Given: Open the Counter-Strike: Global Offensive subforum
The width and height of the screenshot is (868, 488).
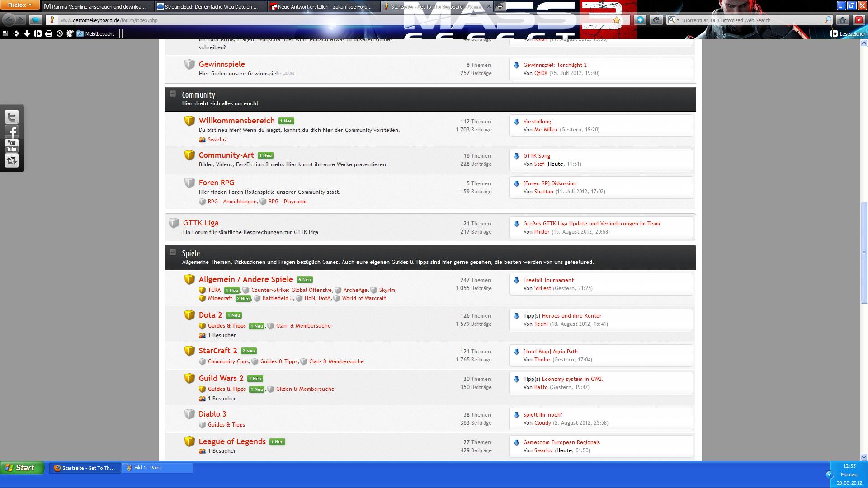Looking at the screenshot, I should [291, 290].
